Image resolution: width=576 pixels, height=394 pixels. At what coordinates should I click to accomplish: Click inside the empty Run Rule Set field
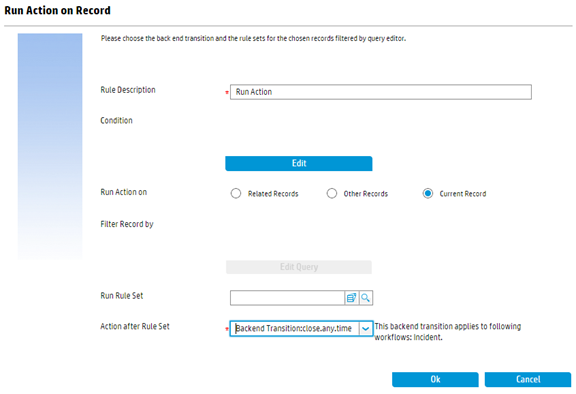[x=287, y=298]
